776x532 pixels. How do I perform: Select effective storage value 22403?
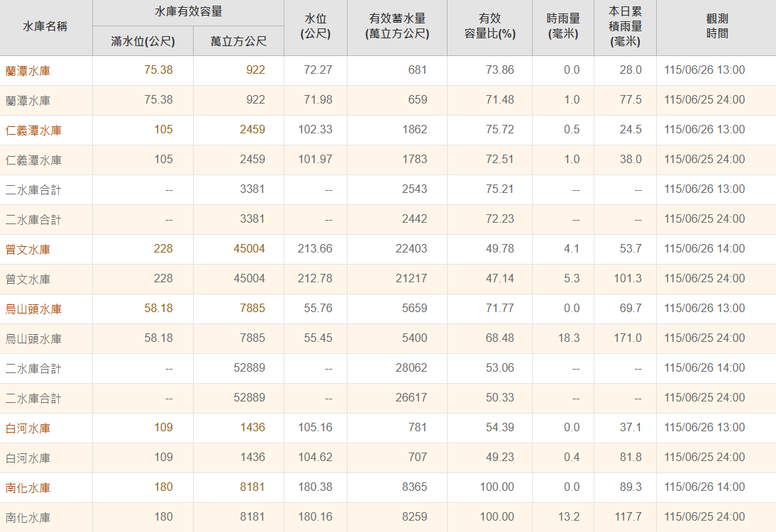pyautogui.click(x=411, y=248)
